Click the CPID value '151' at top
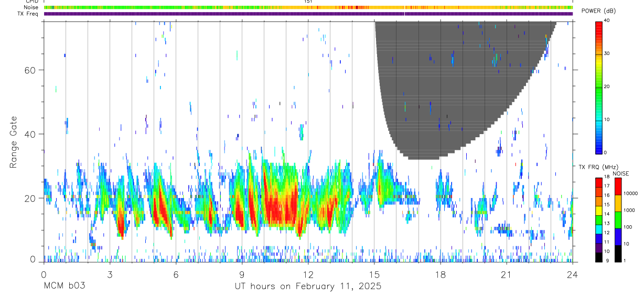The width and height of the screenshot is (644, 297). tap(308, 2)
